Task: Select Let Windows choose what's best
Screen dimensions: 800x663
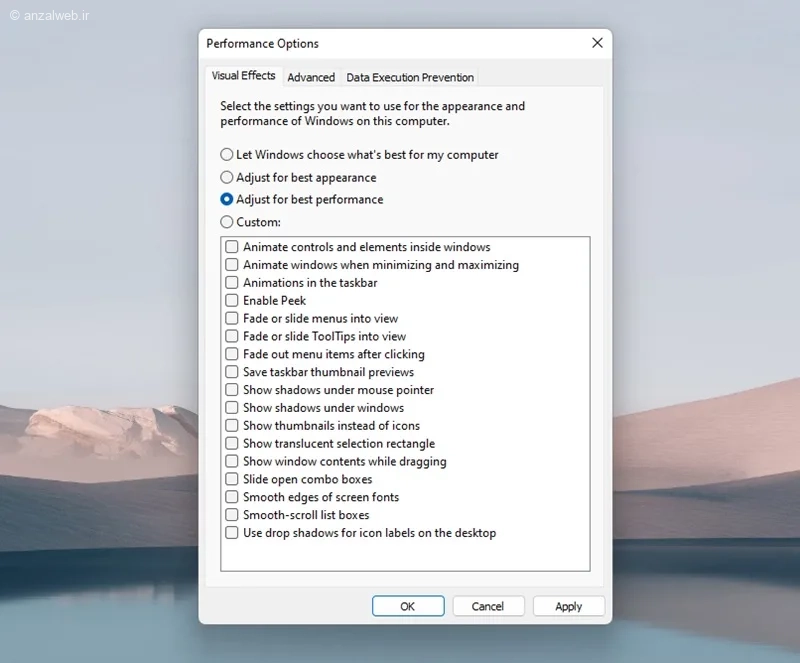Action: [227, 155]
